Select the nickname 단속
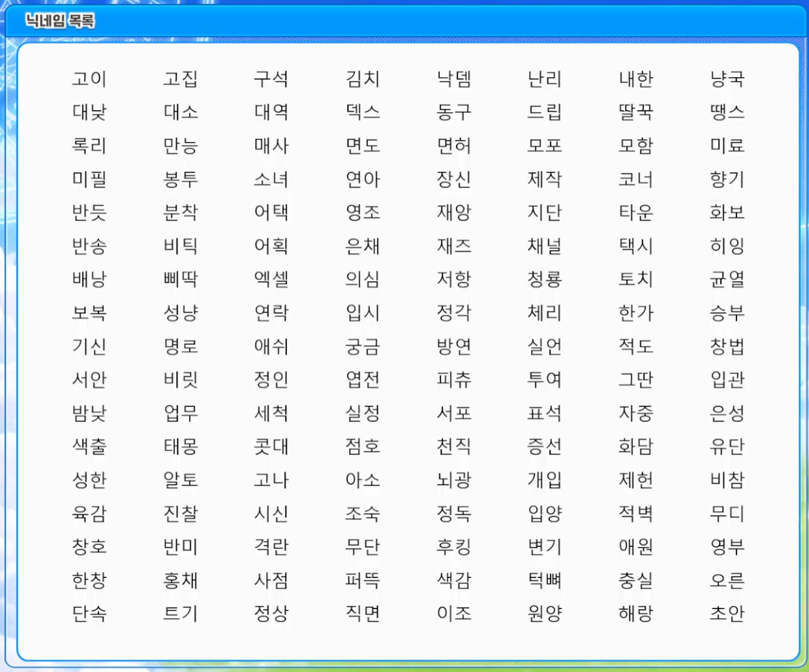809x672 pixels. pyautogui.click(x=89, y=613)
